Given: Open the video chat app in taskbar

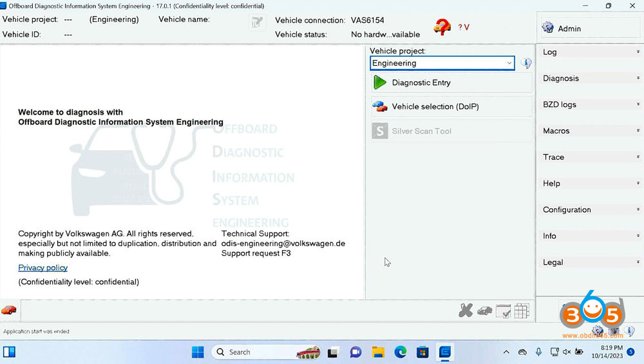Looking at the screenshot, I should (x=355, y=352).
